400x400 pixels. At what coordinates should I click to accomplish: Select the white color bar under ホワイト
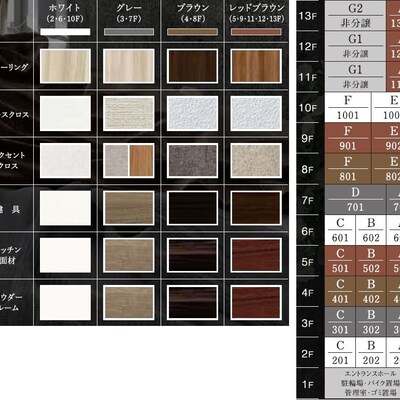point(65,32)
